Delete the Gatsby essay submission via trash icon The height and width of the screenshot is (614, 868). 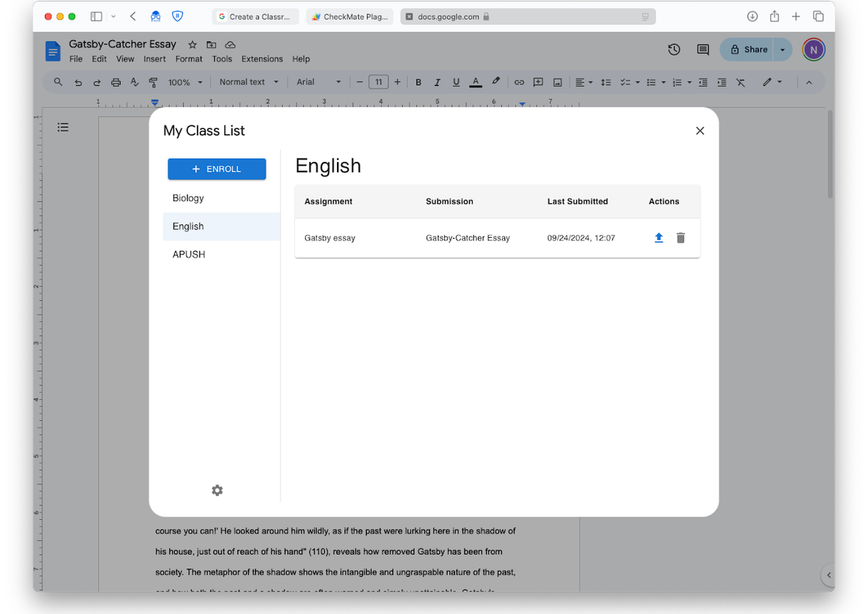coord(680,237)
